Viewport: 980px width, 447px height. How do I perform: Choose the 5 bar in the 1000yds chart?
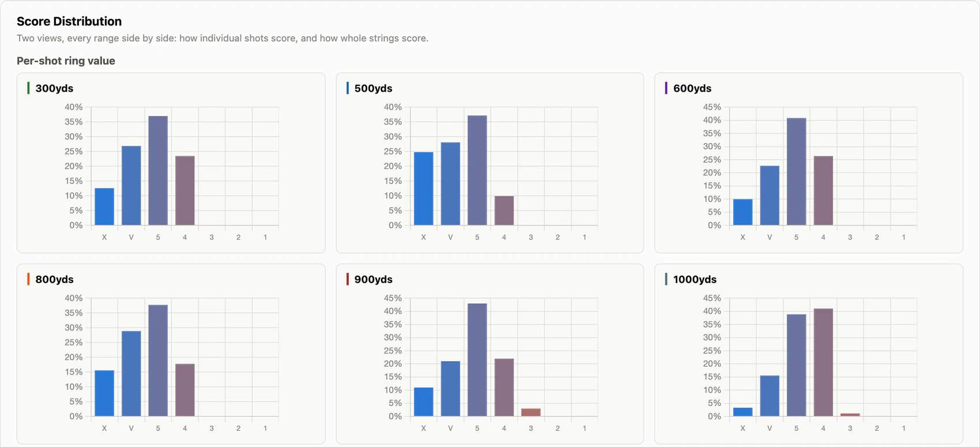point(796,365)
